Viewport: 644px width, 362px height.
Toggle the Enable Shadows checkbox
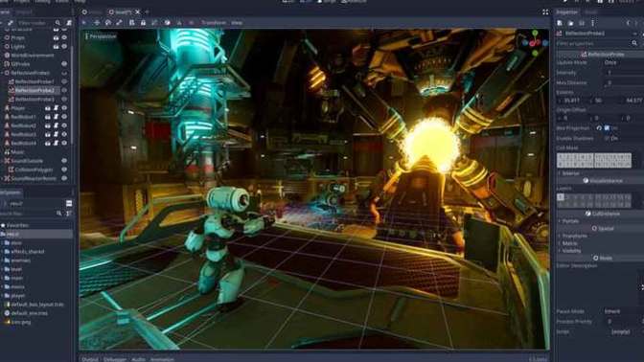607,138
